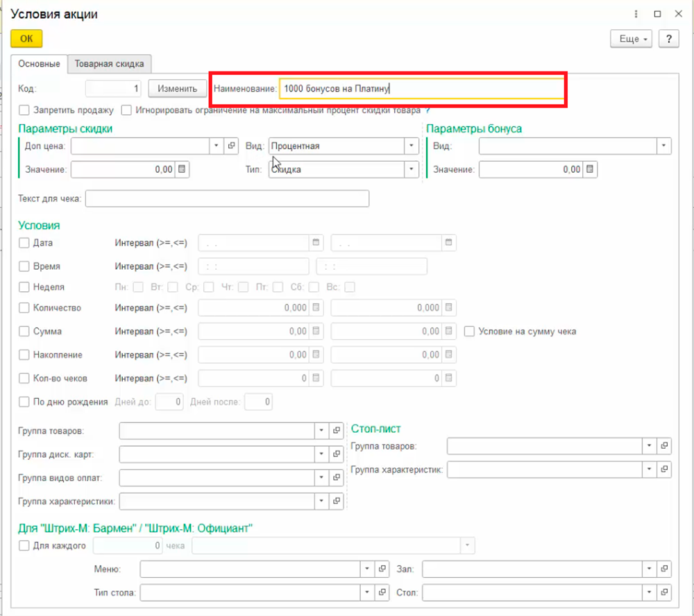
Task: Check the Дата condition checkbox
Action: click(x=24, y=243)
